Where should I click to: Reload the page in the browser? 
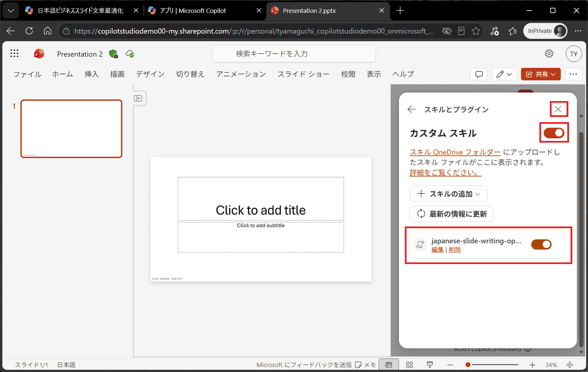tap(29, 31)
